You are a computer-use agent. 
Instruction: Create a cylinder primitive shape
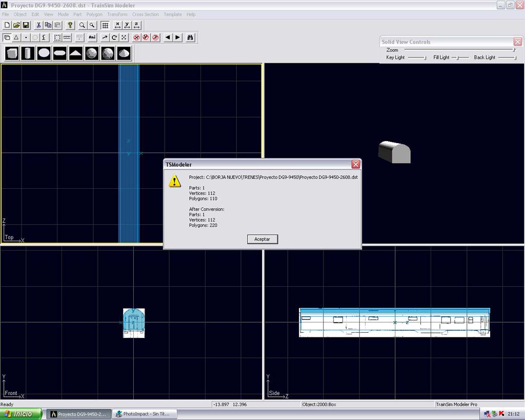coord(28,53)
